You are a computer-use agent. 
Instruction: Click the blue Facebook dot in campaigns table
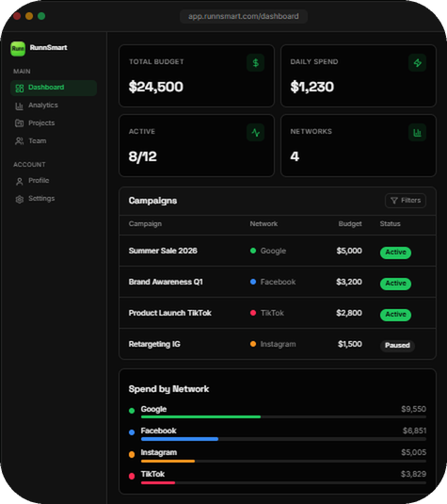[x=253, y=282]
